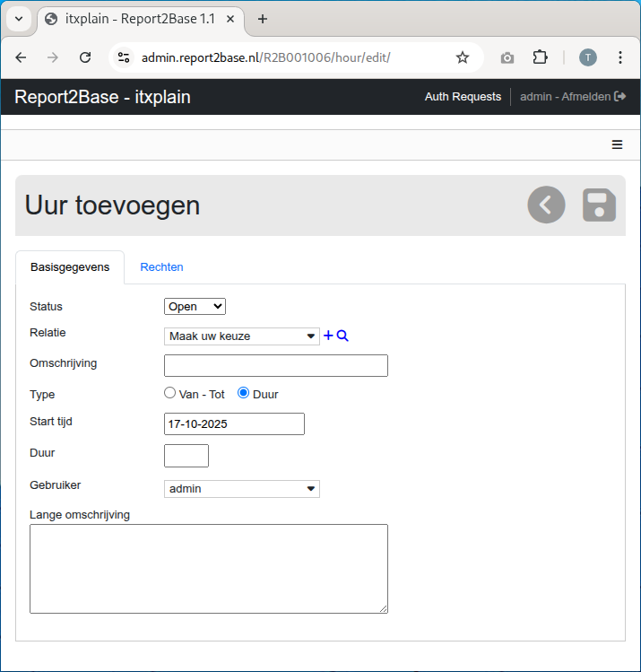Search relatie with magnifier icon
This screenshot has height=672, width=641.
tap(342, 336)
